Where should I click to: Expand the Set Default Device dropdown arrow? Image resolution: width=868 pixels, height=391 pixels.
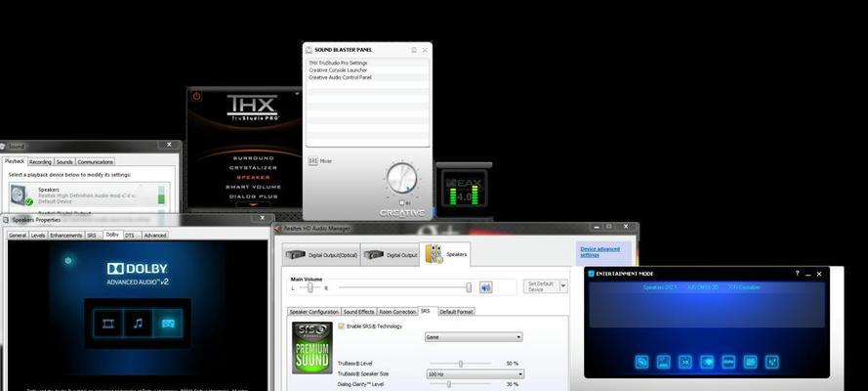pyautogui.click(x=563, y=286)
